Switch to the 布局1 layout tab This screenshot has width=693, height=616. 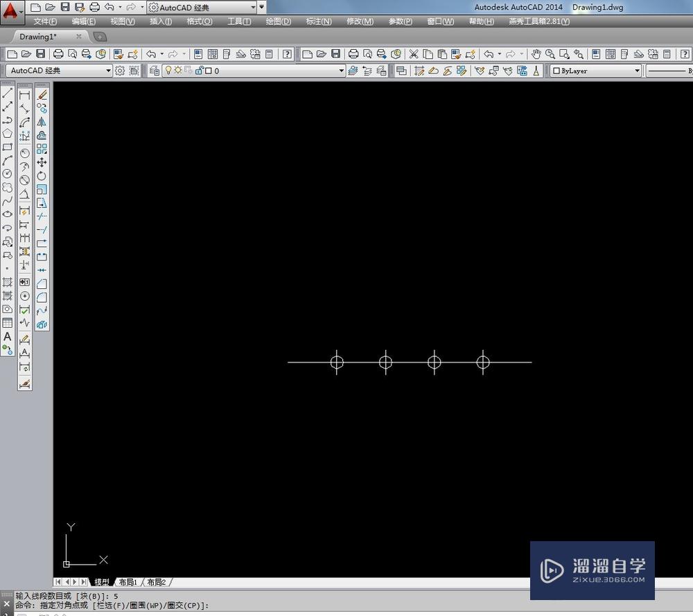pos(128,583)
